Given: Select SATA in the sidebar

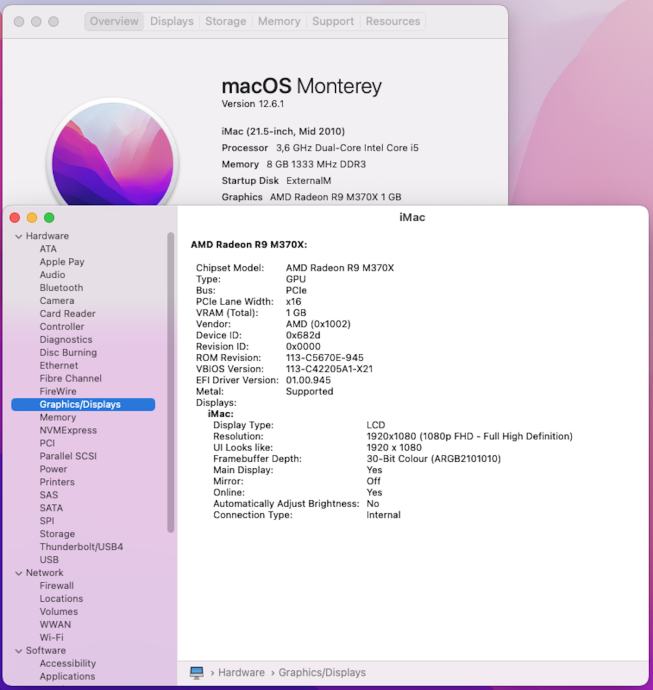Looking at the screenshot, I should [x=51, y=508].
